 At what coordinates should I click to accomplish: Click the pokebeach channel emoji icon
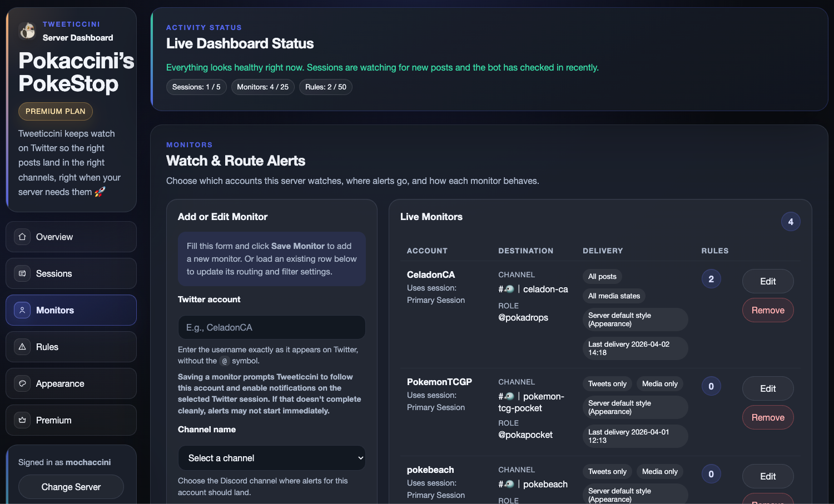[x=509, y=484]
